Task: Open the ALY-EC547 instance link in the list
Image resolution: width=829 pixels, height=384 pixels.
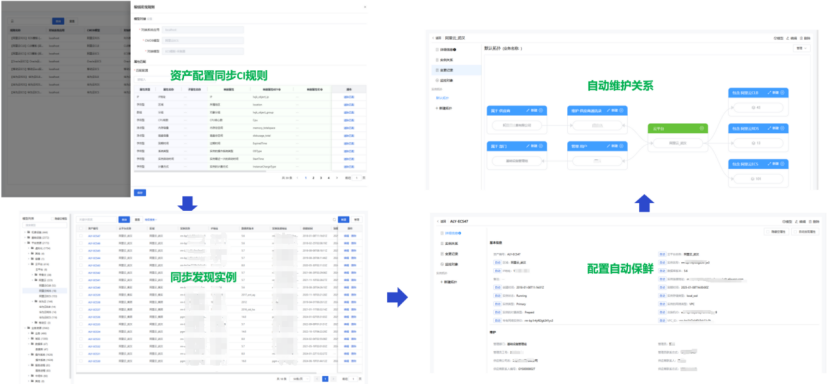Action: click(x=94, y=235)
